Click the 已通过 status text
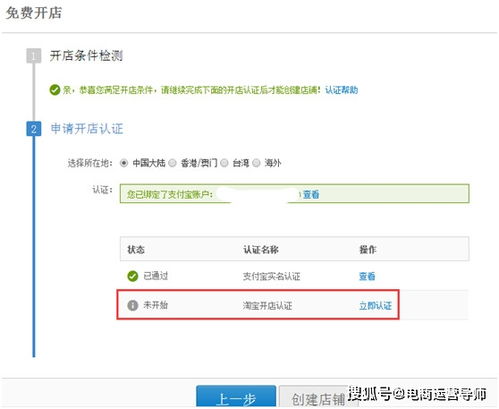 pos(155,276)
